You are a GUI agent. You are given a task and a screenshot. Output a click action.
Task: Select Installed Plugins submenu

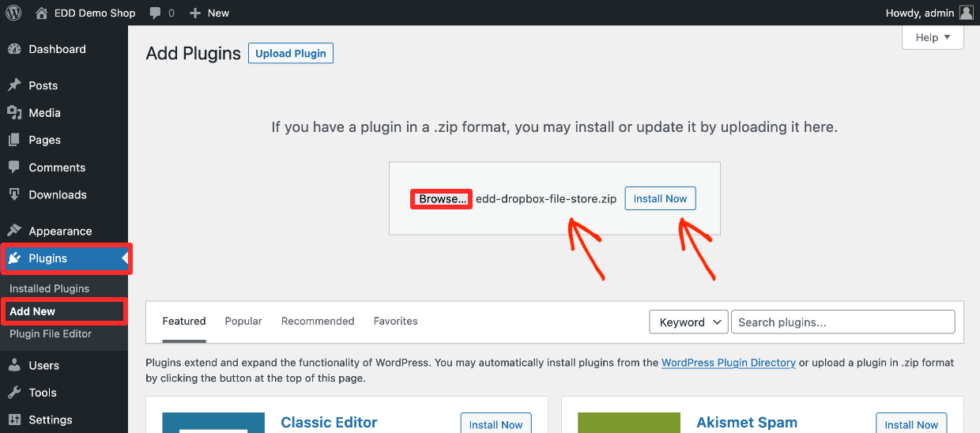[49, 288]
